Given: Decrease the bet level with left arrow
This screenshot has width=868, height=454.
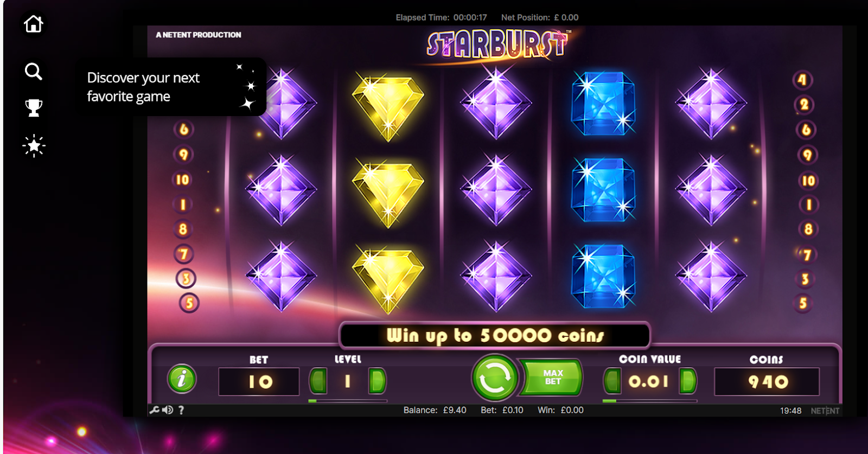Looking at the screenshot, I should [318, 381].
